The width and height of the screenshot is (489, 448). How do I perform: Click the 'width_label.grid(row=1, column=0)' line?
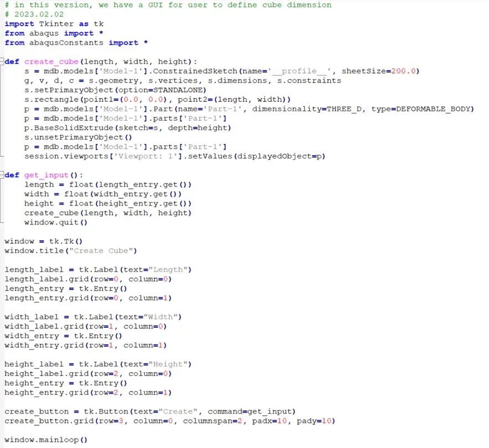tap(86, 326)
